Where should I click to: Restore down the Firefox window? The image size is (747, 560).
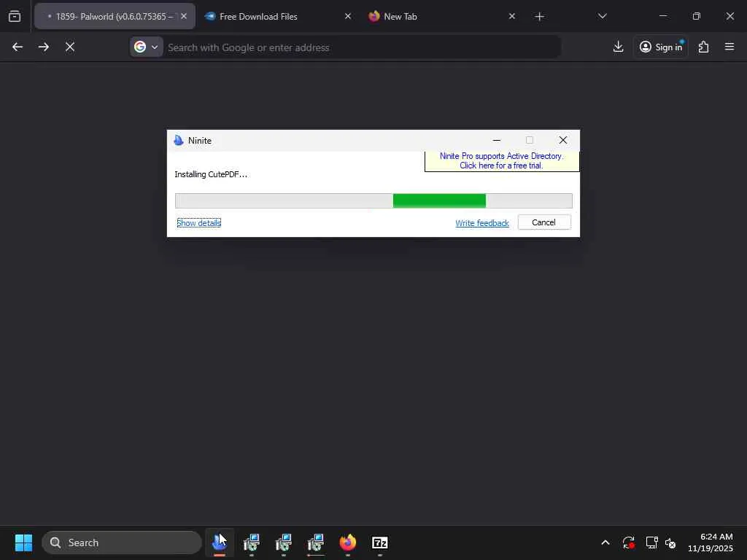coord(697,16)
